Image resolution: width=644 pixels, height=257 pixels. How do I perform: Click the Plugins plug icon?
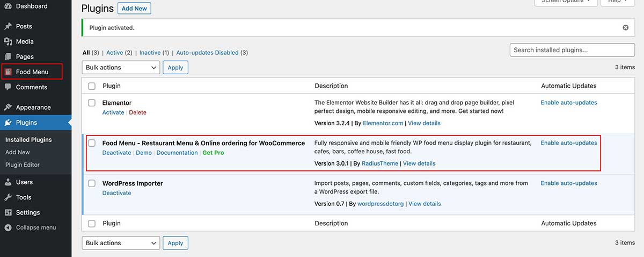(x=8, y=123)
